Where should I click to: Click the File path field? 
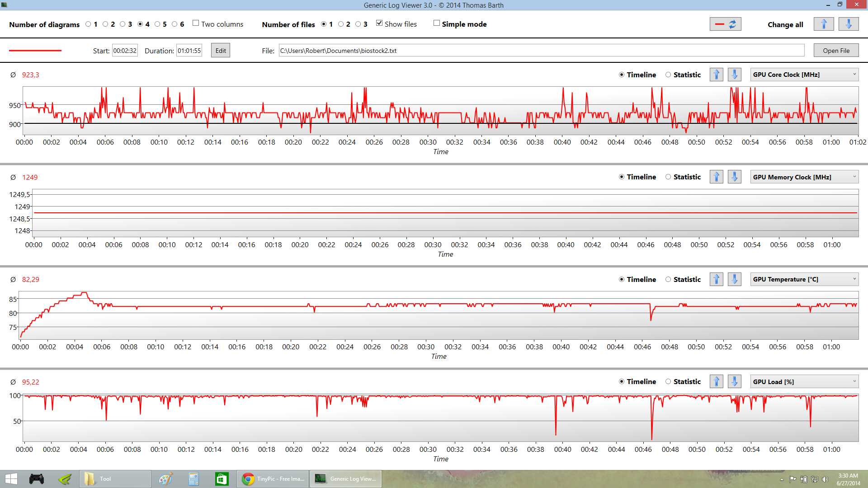542,51
